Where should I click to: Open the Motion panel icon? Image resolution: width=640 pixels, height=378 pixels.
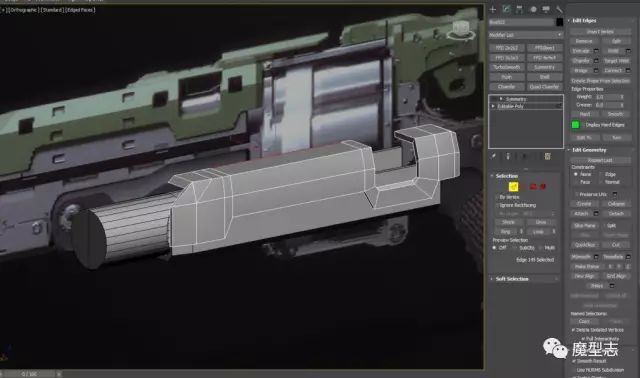tap(533, 9)
